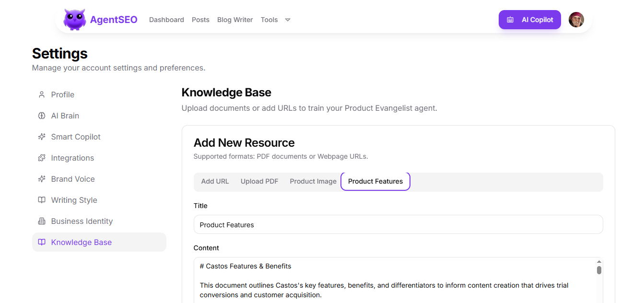This screenshot has height=303, width=644.
Task: Switch to the Add URL tab
Action: [215, 181]
